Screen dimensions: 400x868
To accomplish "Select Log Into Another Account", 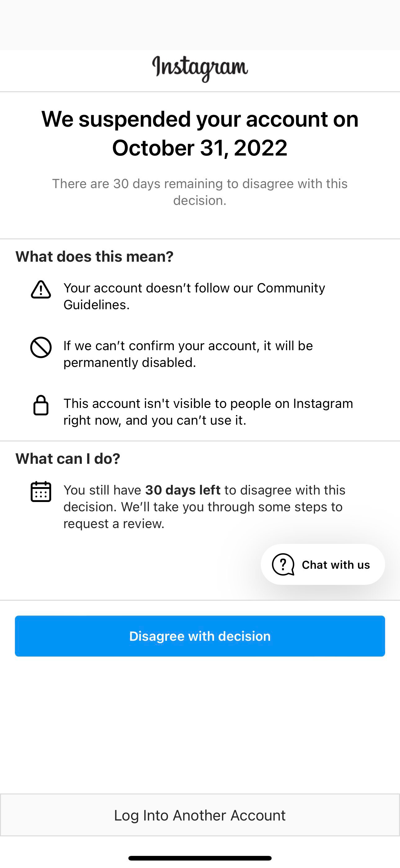I will click(x=200, y=815).
